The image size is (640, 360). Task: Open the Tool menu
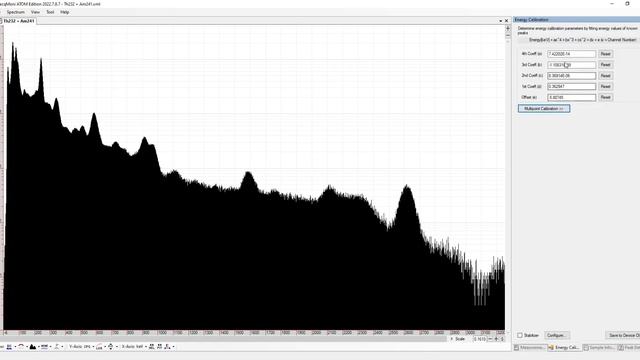50,12
